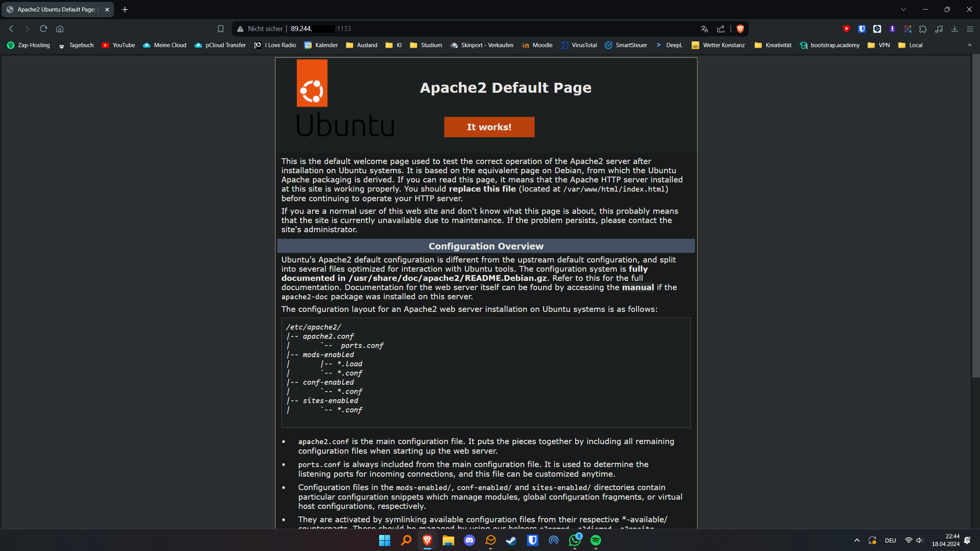Open a new browser tab
The width and height of the screenshot is (980, 551).
click(125, 10)
